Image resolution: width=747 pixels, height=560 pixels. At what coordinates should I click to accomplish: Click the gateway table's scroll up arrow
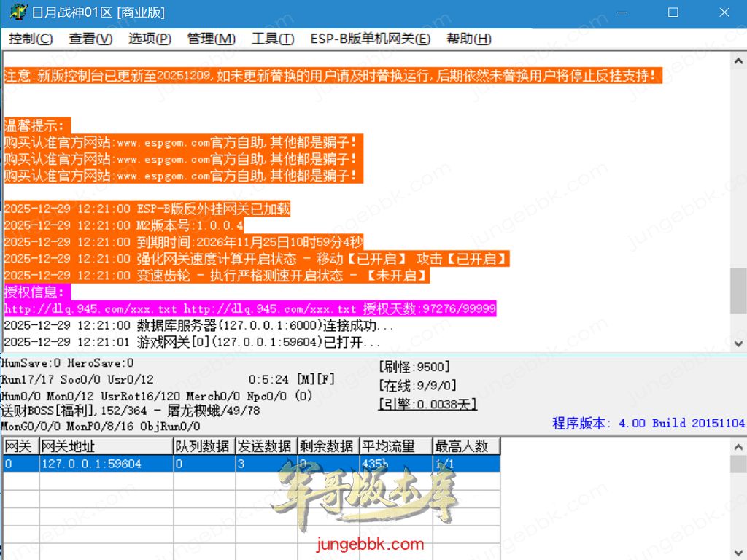(738, 446)
